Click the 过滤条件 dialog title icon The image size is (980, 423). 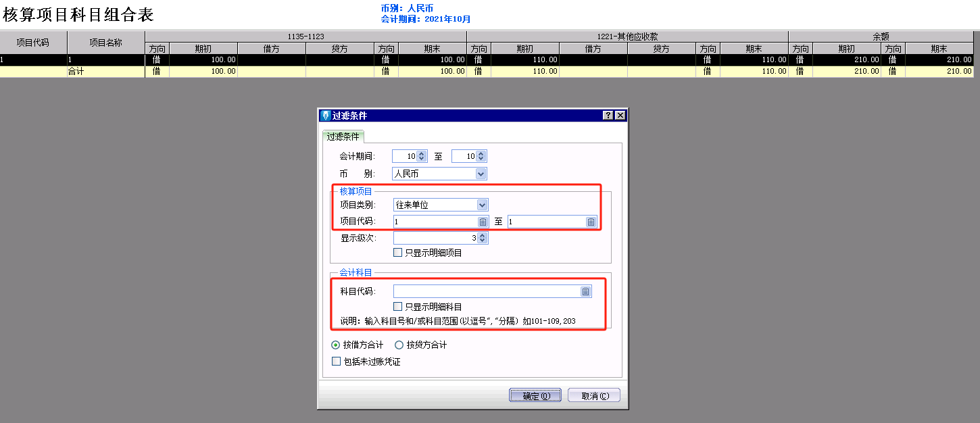[x=325, y=116]
